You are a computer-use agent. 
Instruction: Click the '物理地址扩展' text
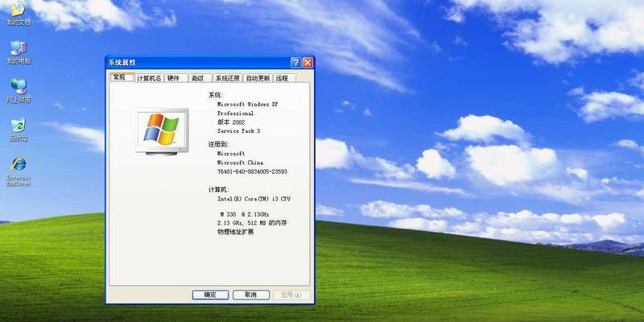235,232
